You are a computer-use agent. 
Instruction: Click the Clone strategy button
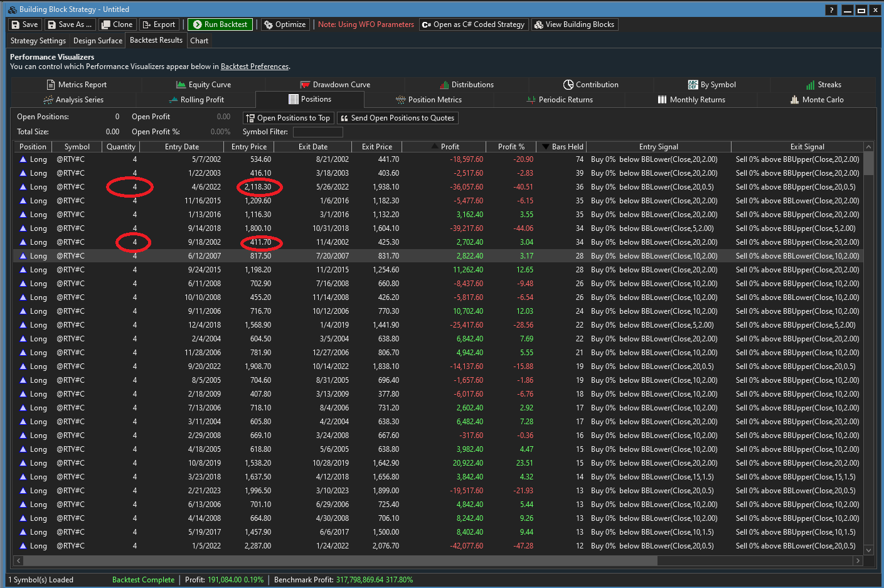coord(117,24)
